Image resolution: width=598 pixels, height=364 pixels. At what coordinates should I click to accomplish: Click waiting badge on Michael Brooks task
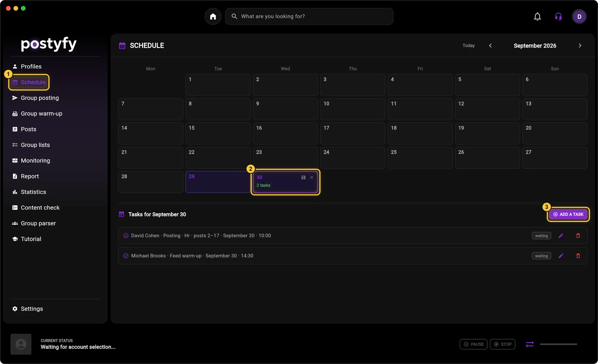[541, 256]
